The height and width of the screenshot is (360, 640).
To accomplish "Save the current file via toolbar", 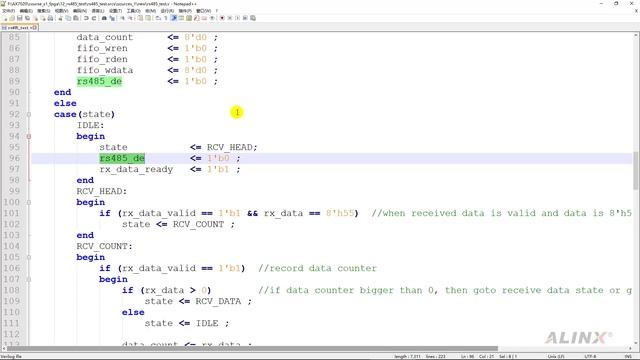I will 20,18.
